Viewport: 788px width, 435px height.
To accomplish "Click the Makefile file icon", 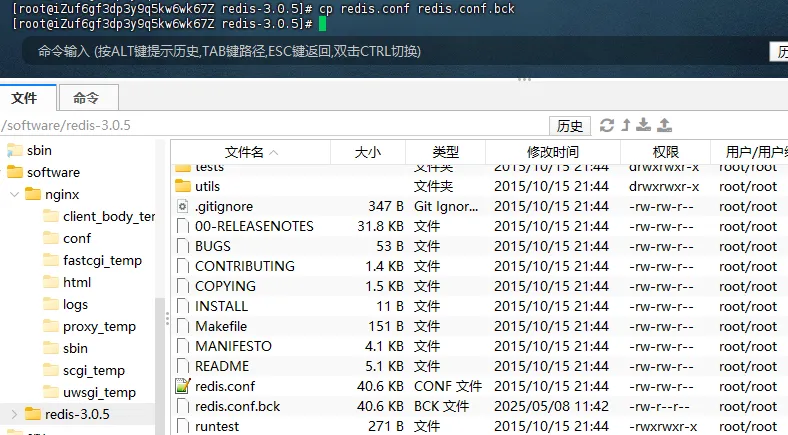I will click(x=183, y=326).
